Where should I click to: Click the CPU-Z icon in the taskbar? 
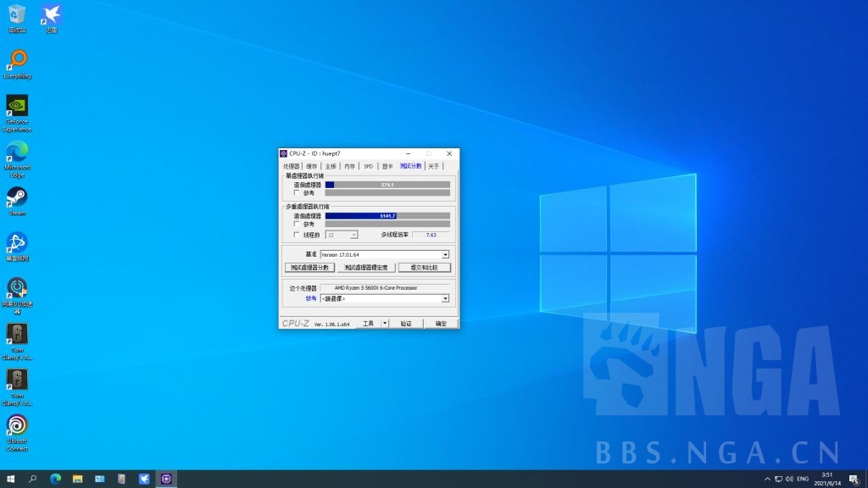tap(166, 479)
